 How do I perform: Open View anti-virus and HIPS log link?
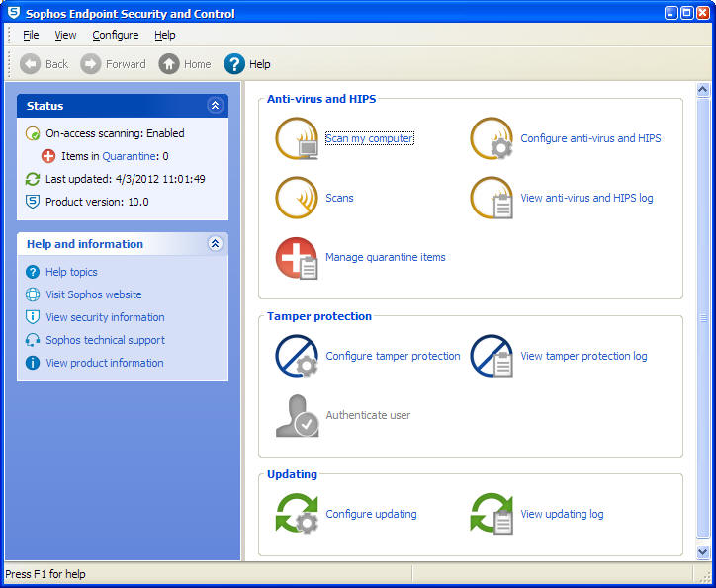pyautogui.click(x=586, y=198)
